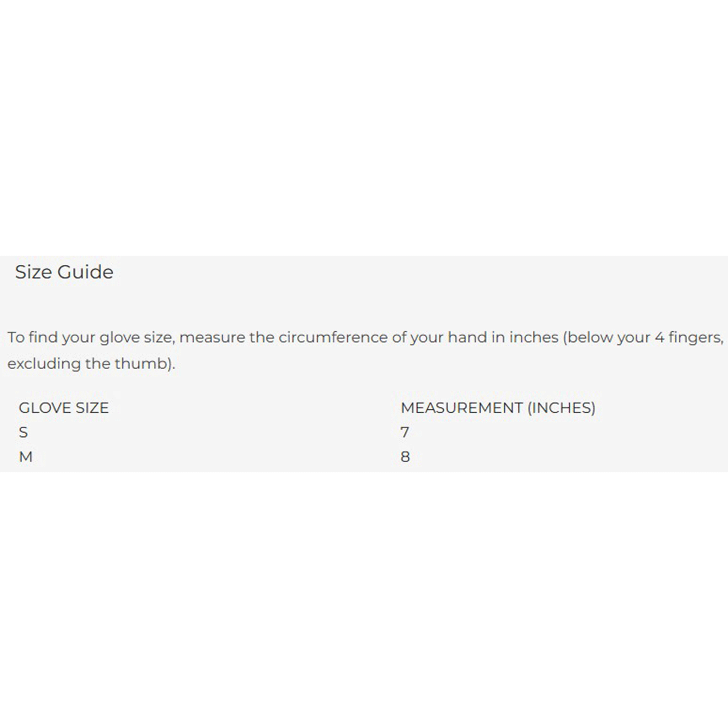The height and width of the screenshot is (728, 728).
Task: Click the word excluding on the second line
Action: pos(44,364)
